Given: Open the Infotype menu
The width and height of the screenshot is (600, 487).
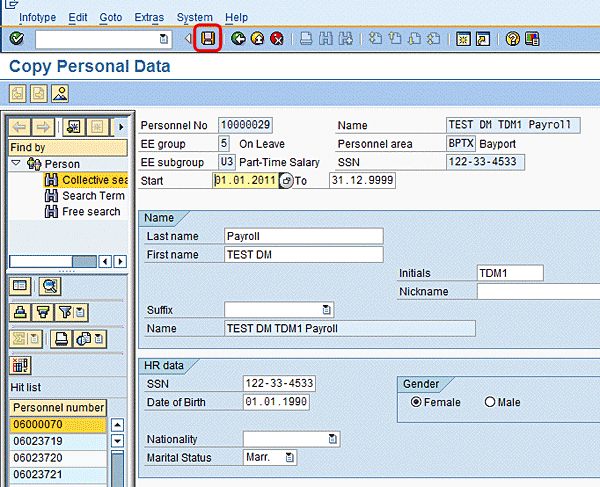Looking at the screenshot, I should pyautogui.click(x=38, y=17).
